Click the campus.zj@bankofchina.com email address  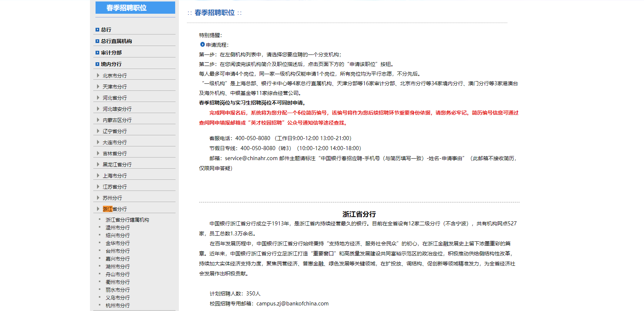pos(293,304)
